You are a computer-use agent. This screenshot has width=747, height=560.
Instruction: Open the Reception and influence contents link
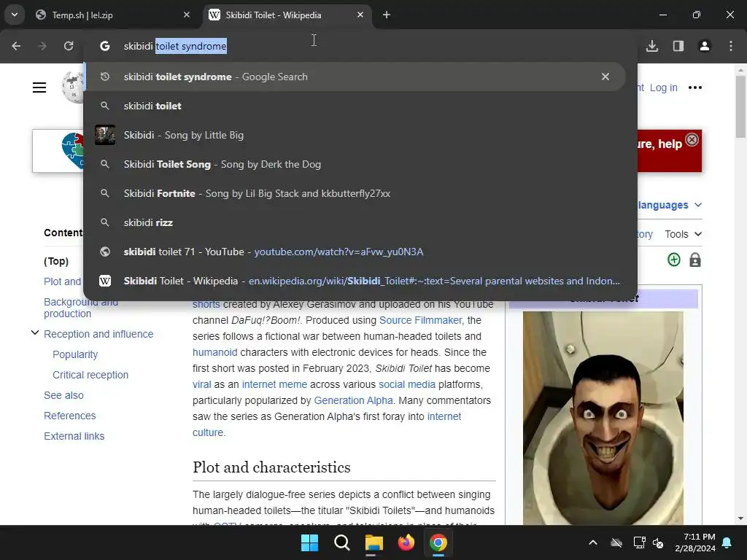[98, 334]
